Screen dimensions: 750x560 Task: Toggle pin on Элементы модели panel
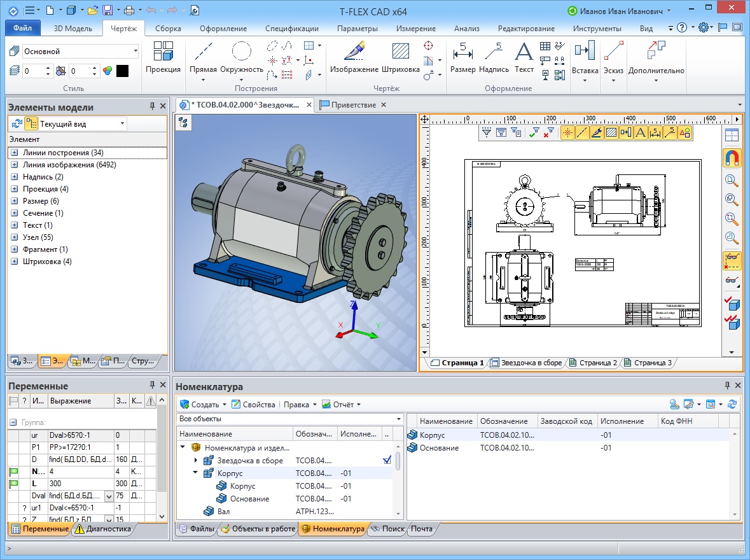152,106
